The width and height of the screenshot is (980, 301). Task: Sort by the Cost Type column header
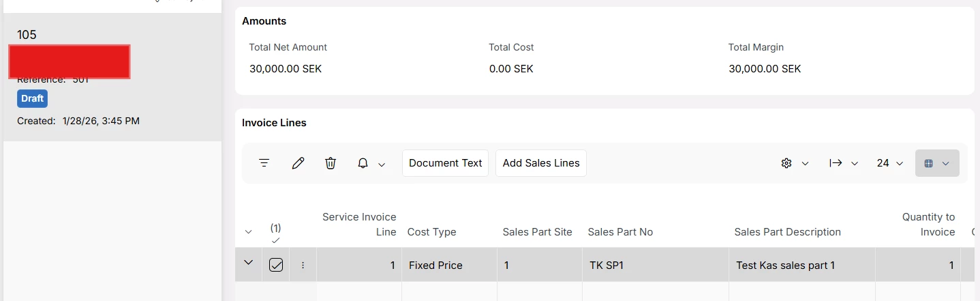(x=431, y=232)
